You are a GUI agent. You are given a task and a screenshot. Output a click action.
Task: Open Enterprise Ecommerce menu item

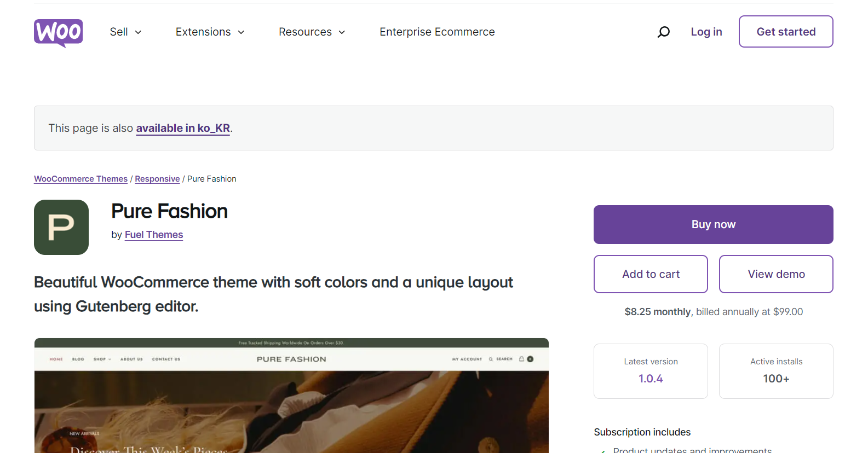click(x=437, y=32)
